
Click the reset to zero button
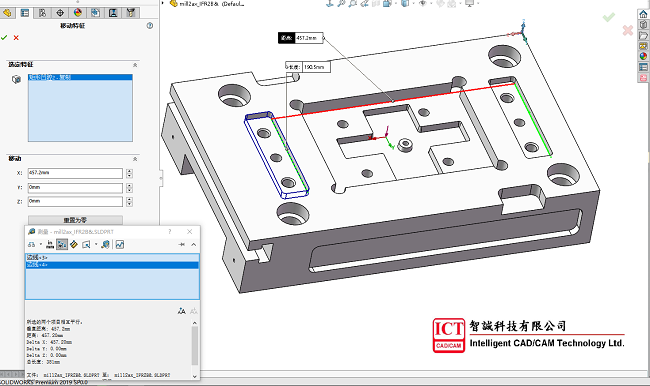[75, 220]
